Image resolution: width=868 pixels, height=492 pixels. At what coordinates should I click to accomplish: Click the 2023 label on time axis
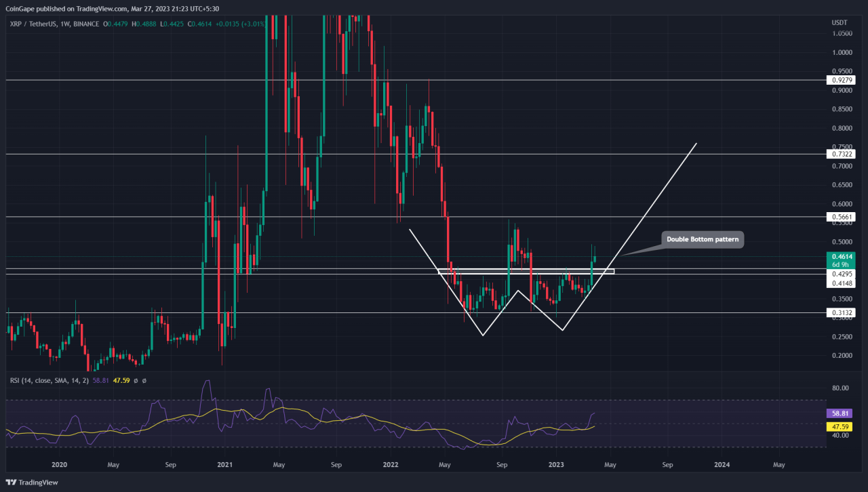pyautogui.click(x=556, y=465)
